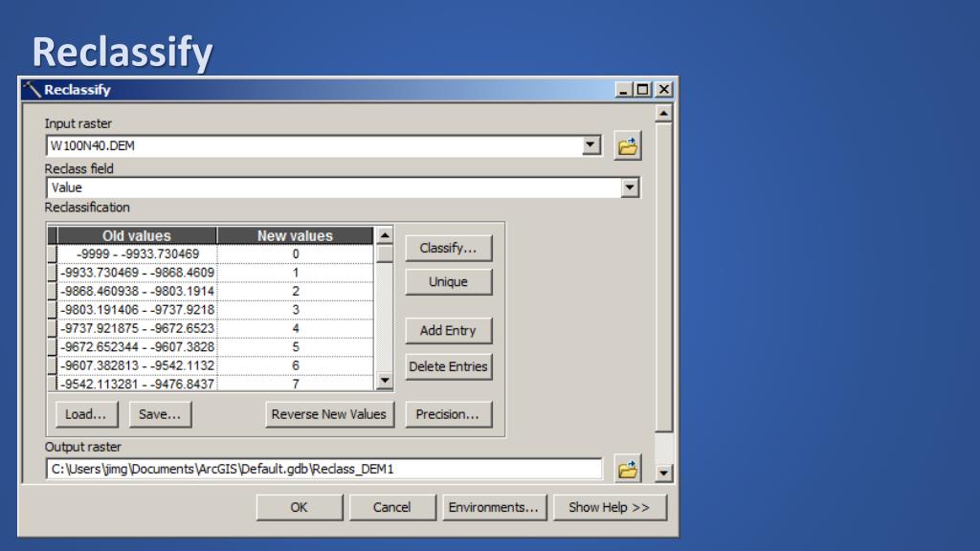
Task: Click Delete Entries button
Action: pyautogui.click(x=448, y=366)
